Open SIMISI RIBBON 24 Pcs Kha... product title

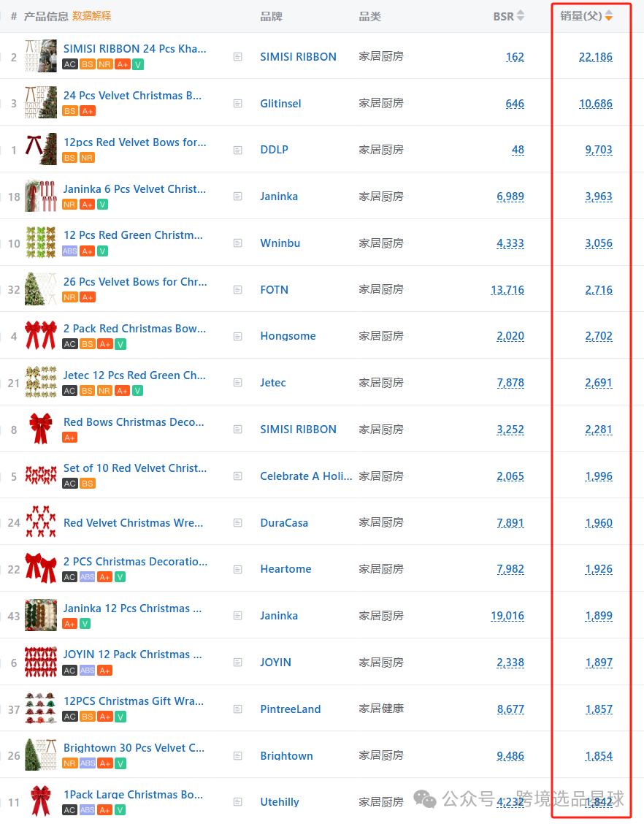pyautogui.click(x=135, y=49)
